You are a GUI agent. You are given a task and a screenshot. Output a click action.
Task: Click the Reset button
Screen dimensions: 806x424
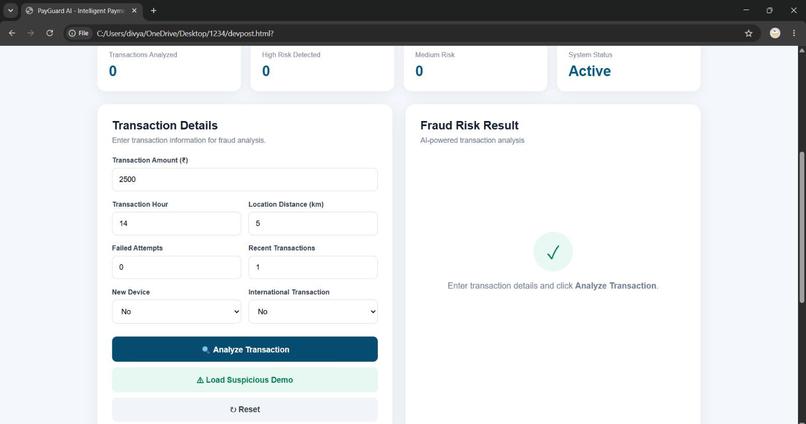pos(245,410)
